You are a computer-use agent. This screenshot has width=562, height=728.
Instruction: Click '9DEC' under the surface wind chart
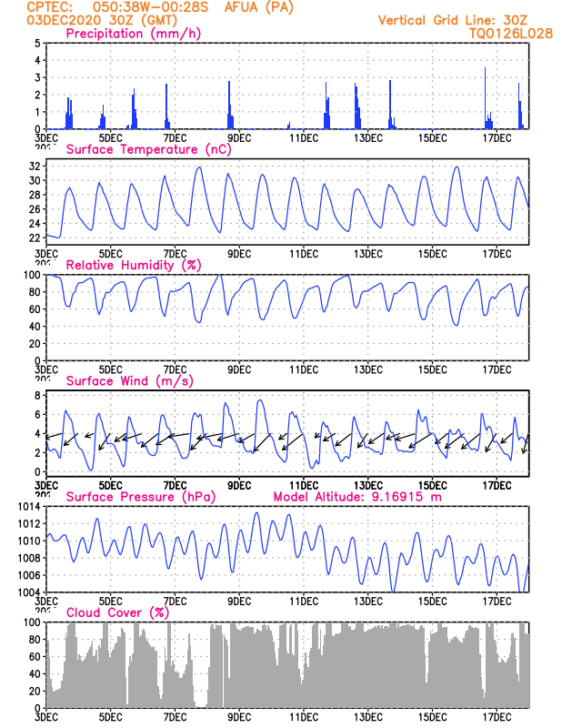pos(239,486)
